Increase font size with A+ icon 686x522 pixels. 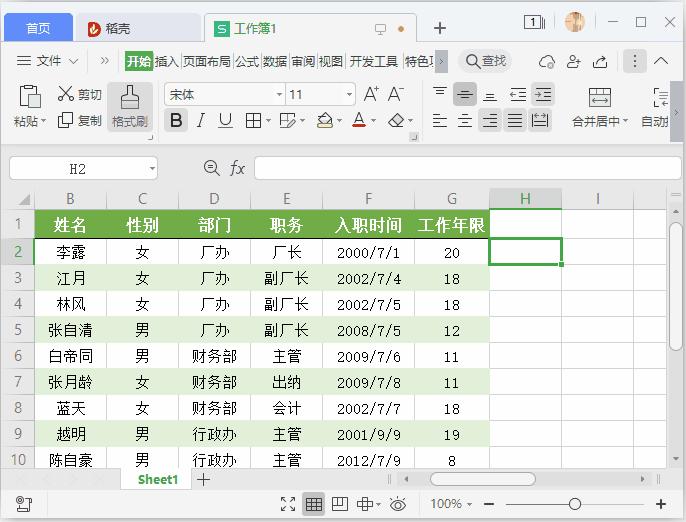click(371, 94)
